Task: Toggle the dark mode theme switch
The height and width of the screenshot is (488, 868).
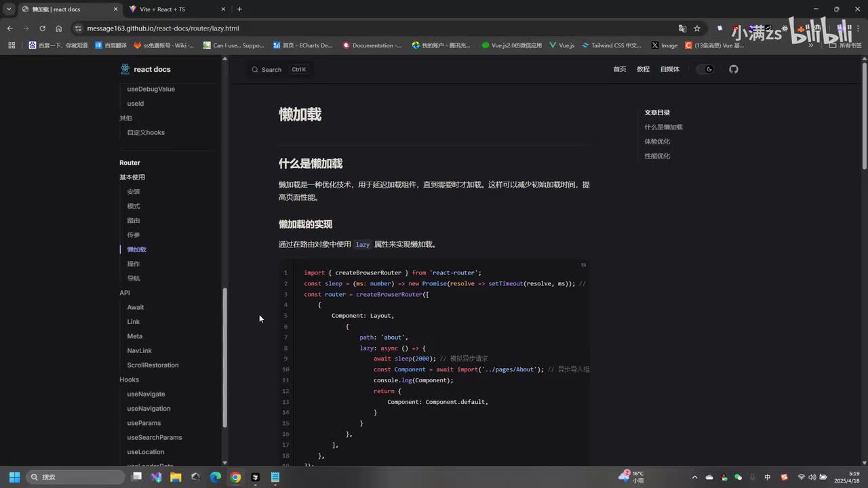Action: [x=706, y=69]
